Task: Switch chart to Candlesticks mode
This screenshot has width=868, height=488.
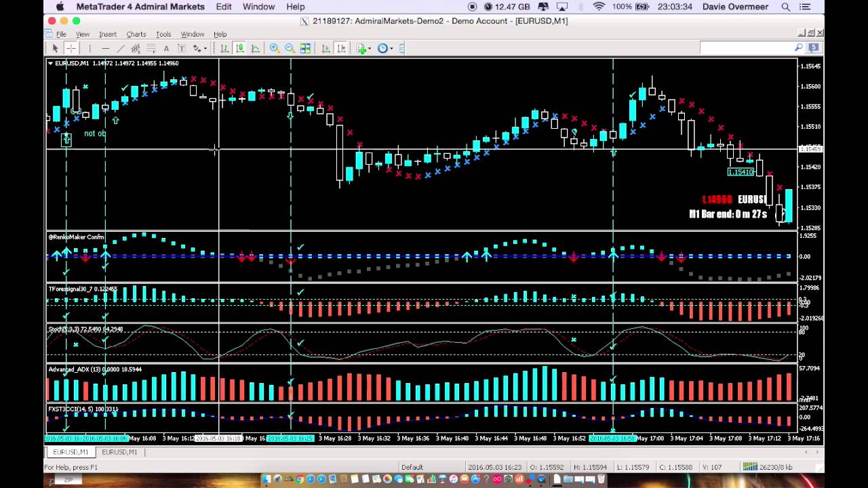Action: pyautogui.click(x=240, y=48)
